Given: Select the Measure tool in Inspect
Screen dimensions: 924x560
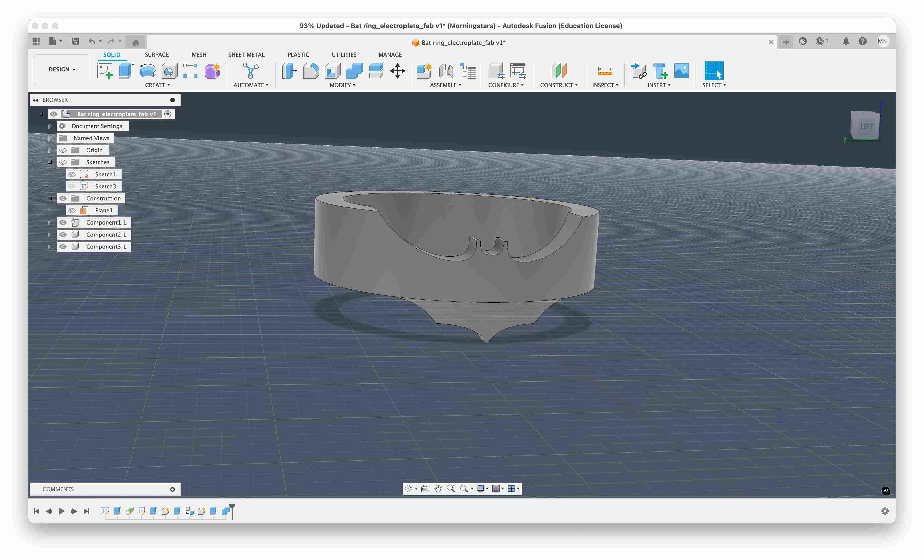Looking at the screenshot, I should point(605,71).
